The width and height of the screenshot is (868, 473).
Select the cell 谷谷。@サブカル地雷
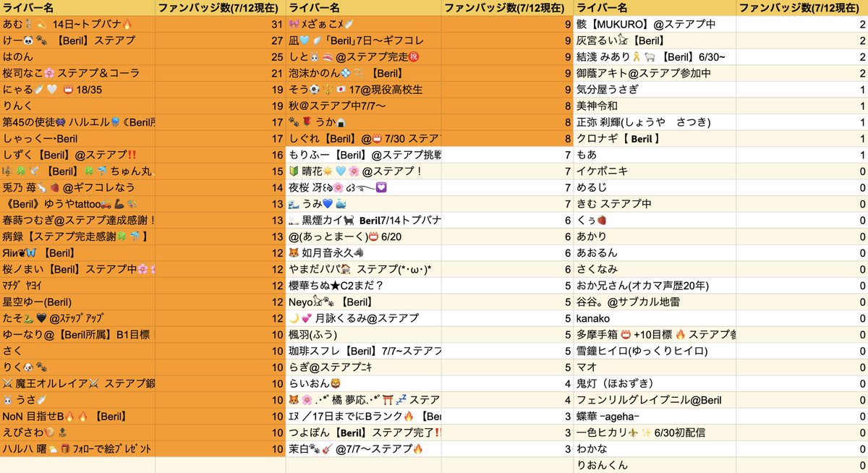pyautogui.click(x=655, y=302)
